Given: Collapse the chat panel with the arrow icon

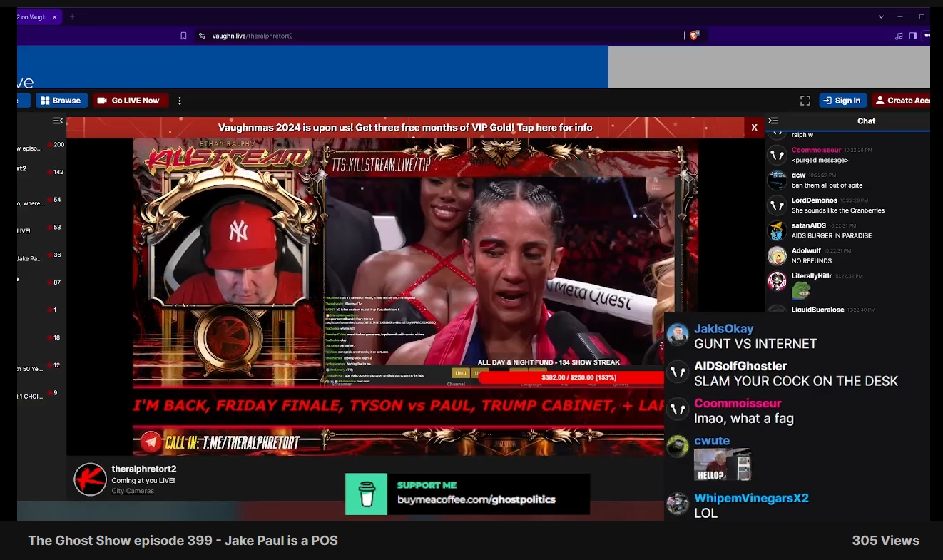Looking at the screenshot, I should (773, 121).
